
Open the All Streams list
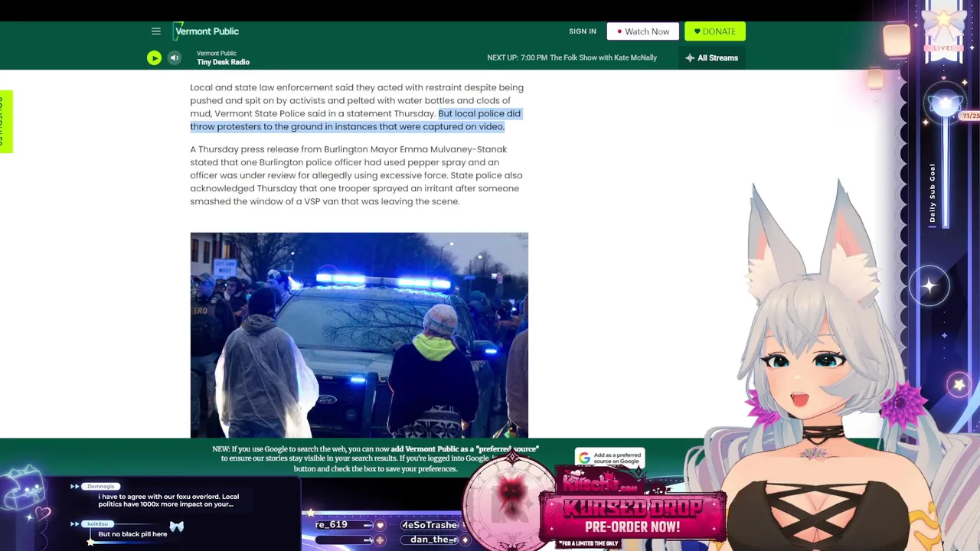point(712,57)
